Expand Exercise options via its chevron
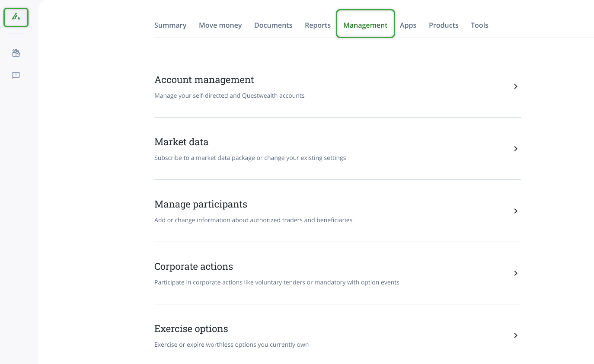The width and height of the screenshot is (594, 364). pyautogui.click(x=515, y=335)
